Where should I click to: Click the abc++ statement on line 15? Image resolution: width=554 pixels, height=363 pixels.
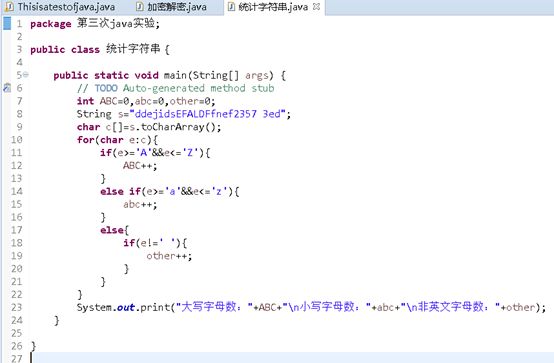click(x=140, y=204)
